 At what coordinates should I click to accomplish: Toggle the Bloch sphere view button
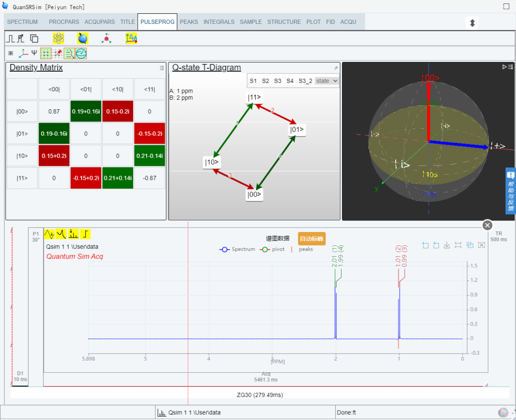tap(81, 53)
